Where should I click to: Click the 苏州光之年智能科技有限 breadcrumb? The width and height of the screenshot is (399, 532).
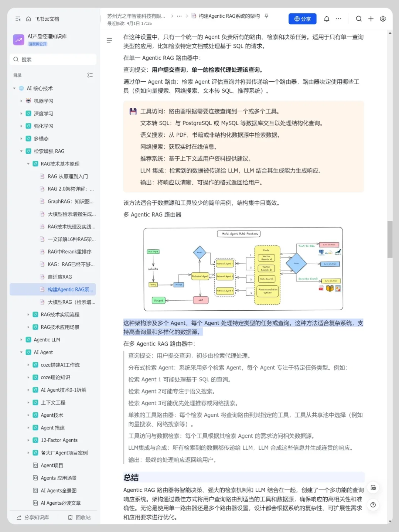pos(136,16)
